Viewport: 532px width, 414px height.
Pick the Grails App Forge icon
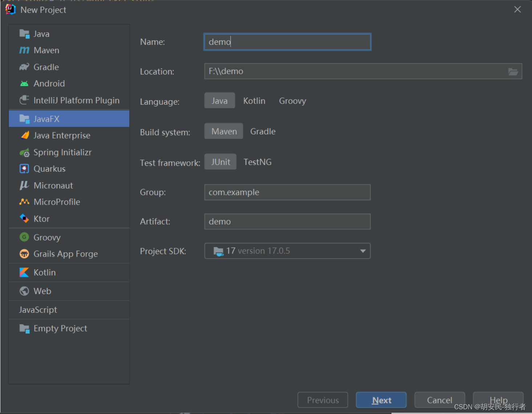(x=24, y=254)
